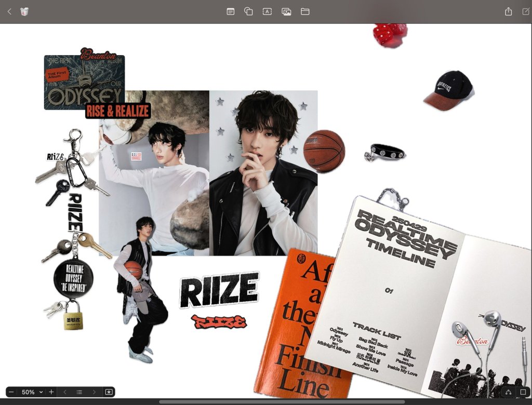The image size is (532, 405).
Task: Go to the next scene arrow
Action: (x=94, y=392)
